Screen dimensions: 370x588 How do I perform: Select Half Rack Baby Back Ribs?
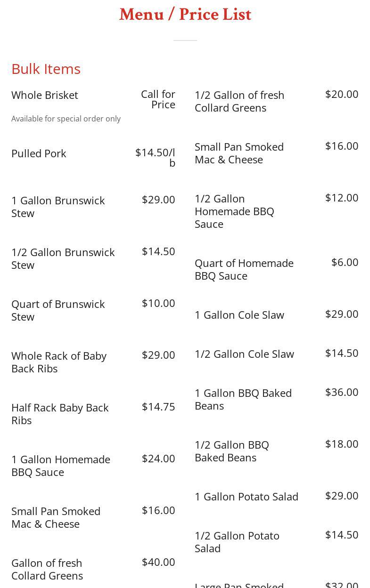pos(60,414)
